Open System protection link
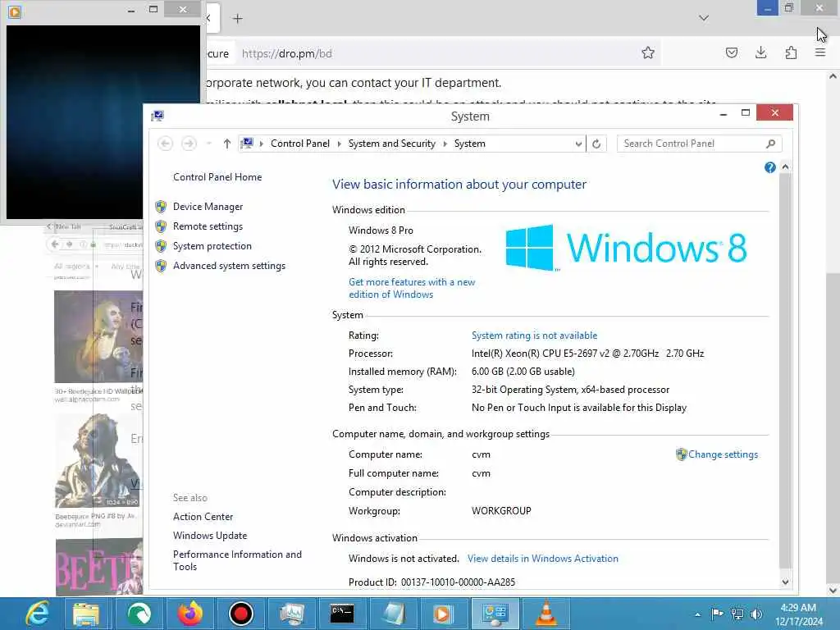The image size is (840, 630). 212,246
